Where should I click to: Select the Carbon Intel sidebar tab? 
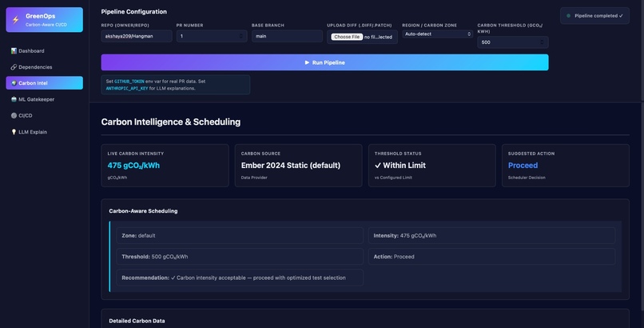pos(45,83)
